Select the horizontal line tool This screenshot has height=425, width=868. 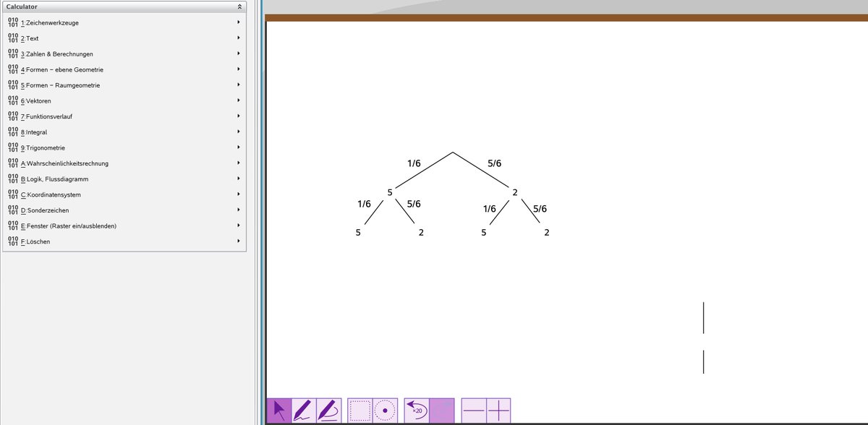click(x=474, y=410)
